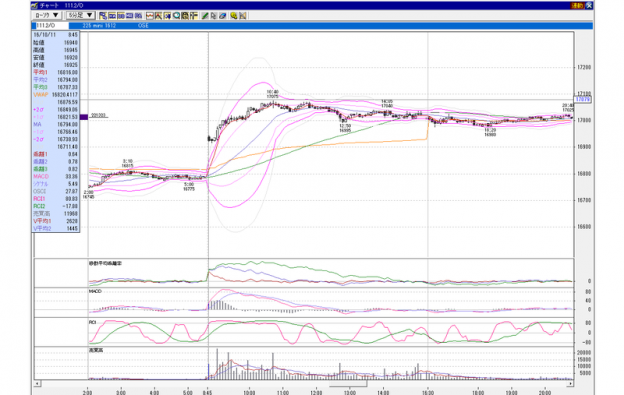Click the horizontal scrollbar right arrow
Viewport: 624px width, 395px height.
click(570, 383)
